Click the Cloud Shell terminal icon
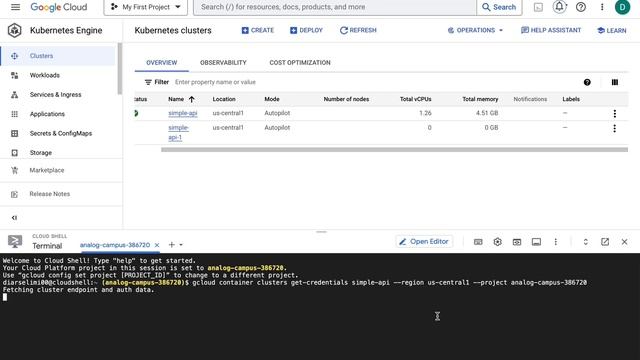 [15, 241]
